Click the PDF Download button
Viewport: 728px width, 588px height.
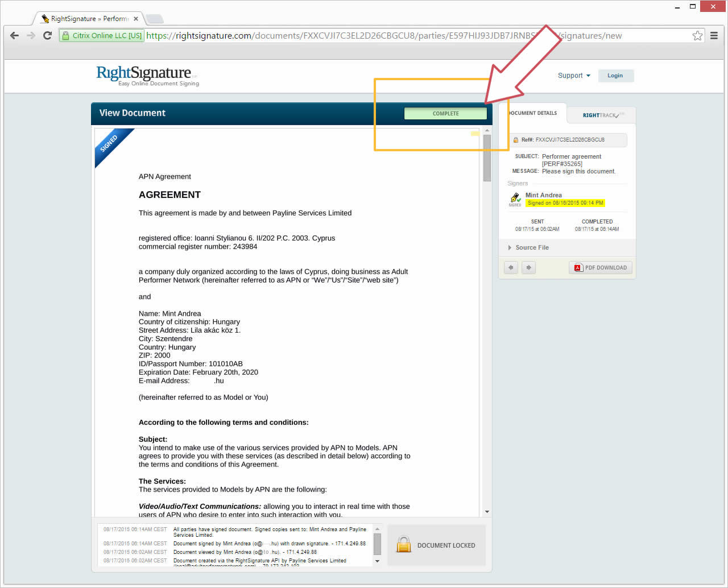(x=601, y=267)
